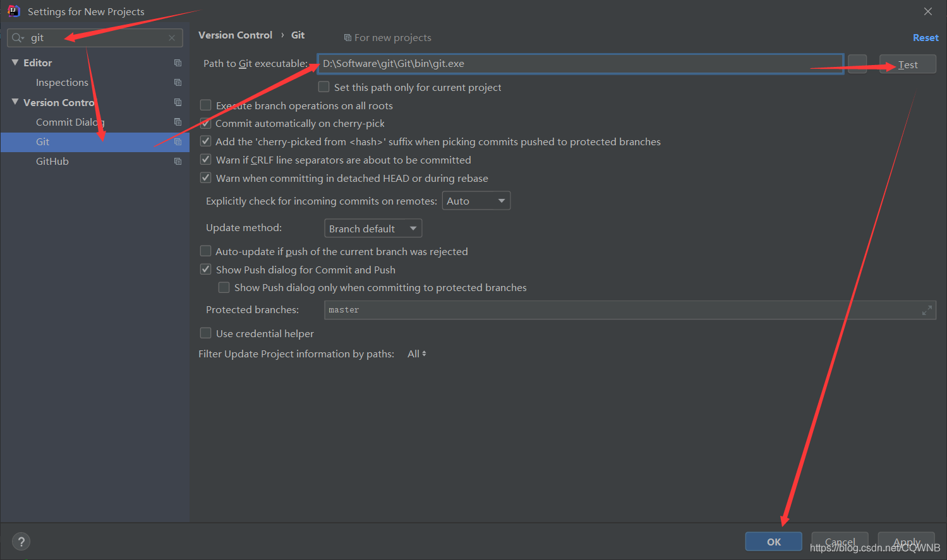Enable Execute branch operations on all roots
This screenshot has height=560, width=947.
(205, 105)
